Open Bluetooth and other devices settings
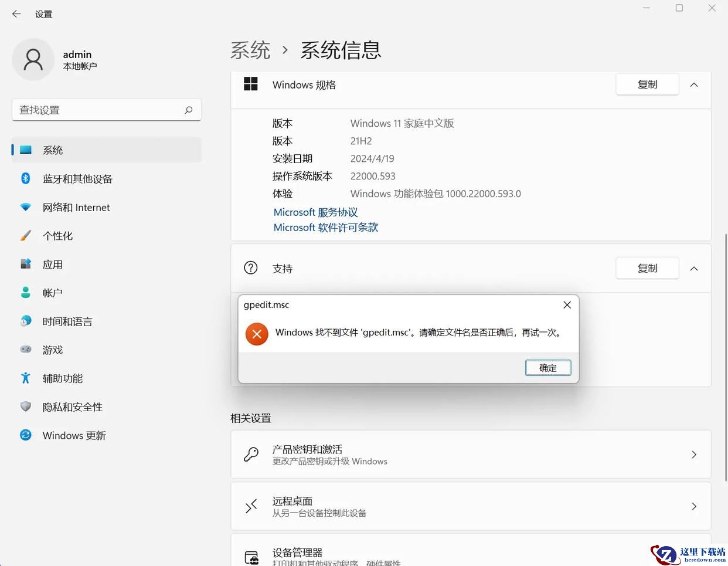 click(x=77, y=179)
